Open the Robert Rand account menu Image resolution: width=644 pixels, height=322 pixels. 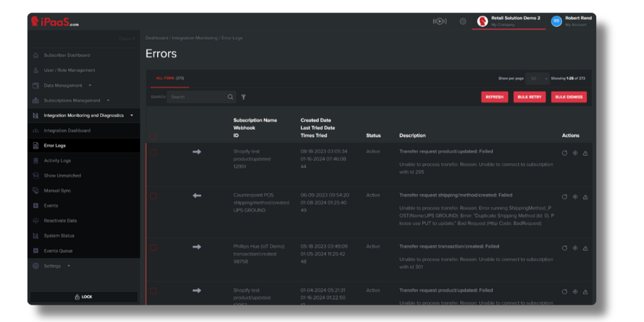click(x=572, y=21)
